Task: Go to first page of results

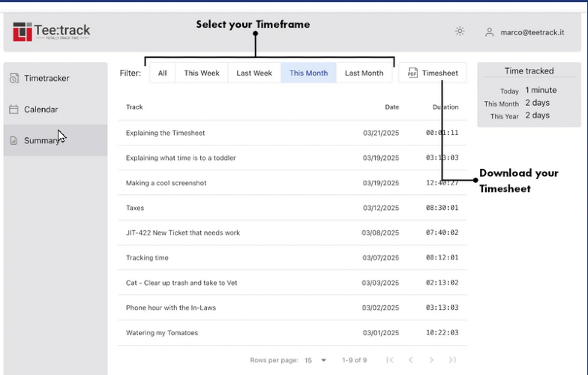Action: pos(390,360)
